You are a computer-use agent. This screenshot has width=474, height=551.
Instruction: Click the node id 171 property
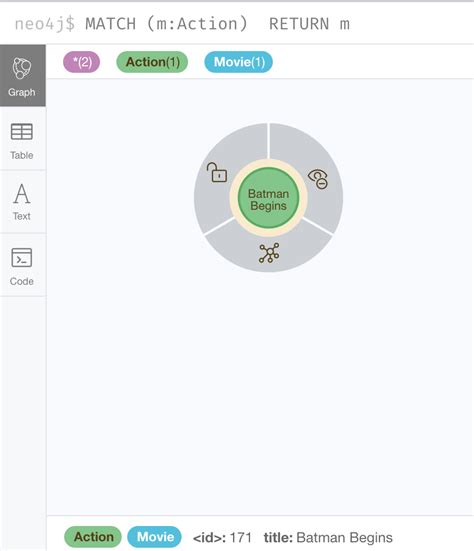tap(222, 538)
